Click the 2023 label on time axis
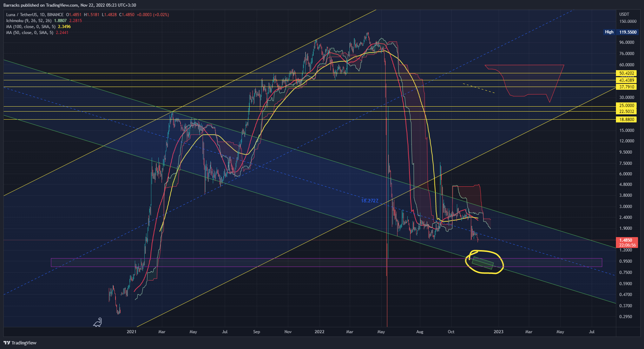 (x=498, y=332)
